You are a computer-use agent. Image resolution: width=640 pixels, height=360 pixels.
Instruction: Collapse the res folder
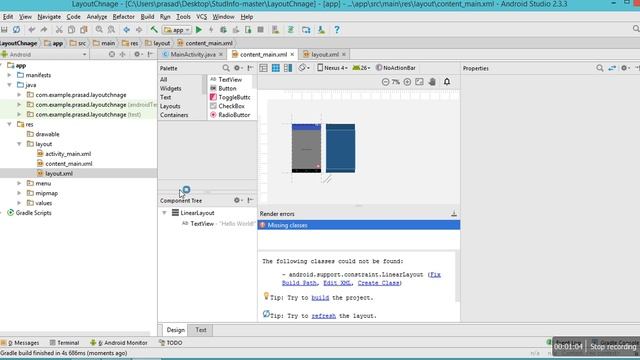[9, 124]
